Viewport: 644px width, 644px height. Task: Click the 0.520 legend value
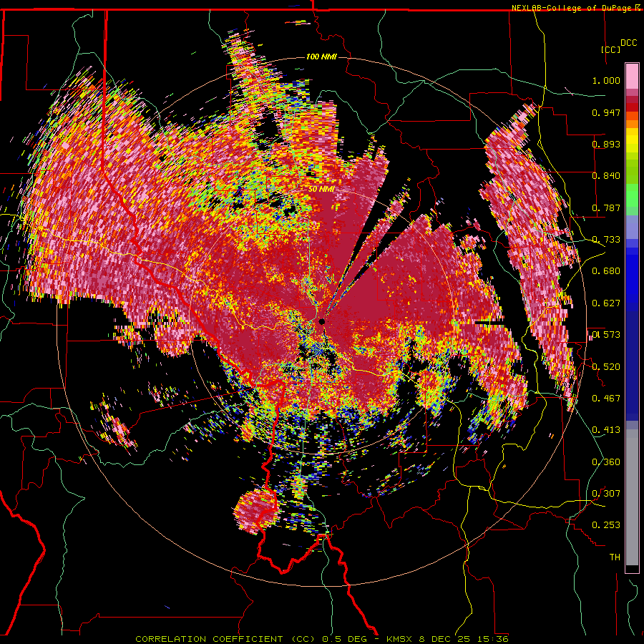coord(606,367)
